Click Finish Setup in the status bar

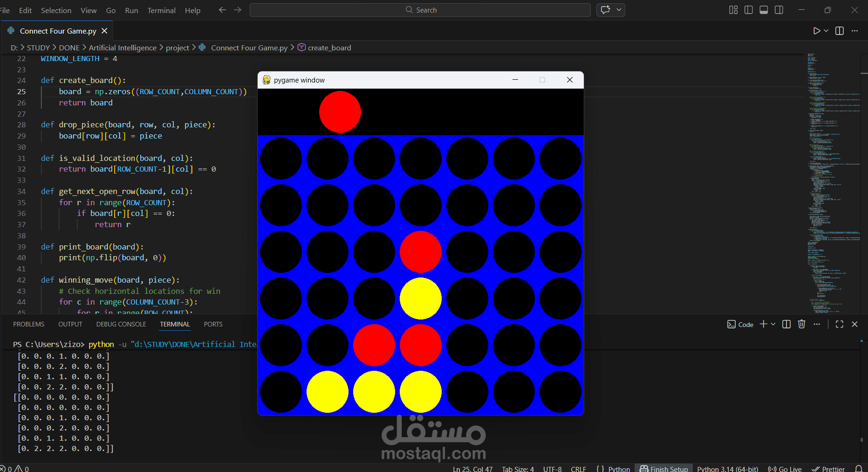tap(663, 469)
